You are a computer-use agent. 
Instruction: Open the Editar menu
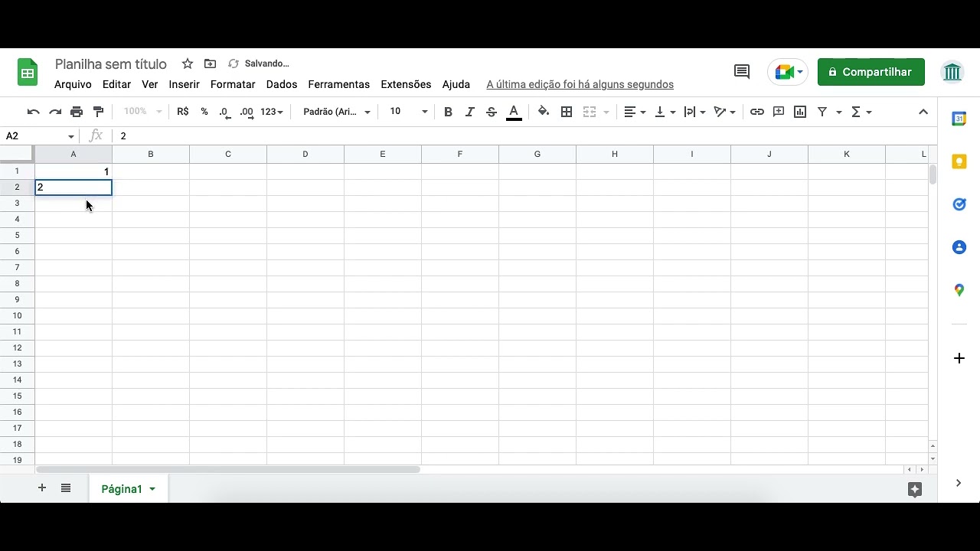coord(116,84)
